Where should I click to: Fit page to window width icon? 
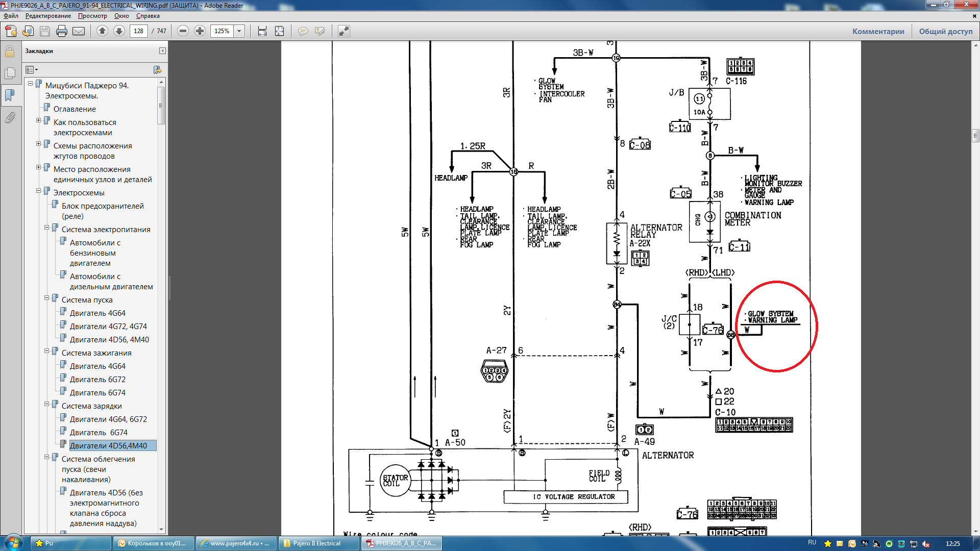[262, 31]
